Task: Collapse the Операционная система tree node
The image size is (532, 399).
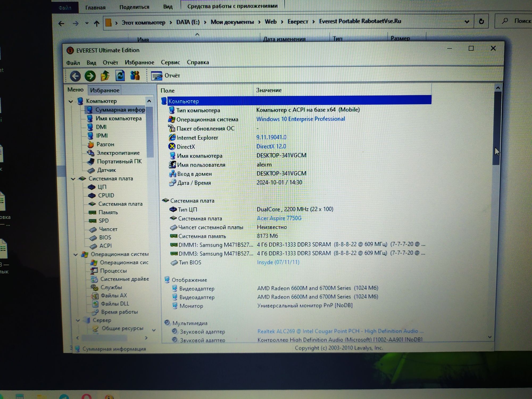Action: pyautogui.click(x=76, y=255)
